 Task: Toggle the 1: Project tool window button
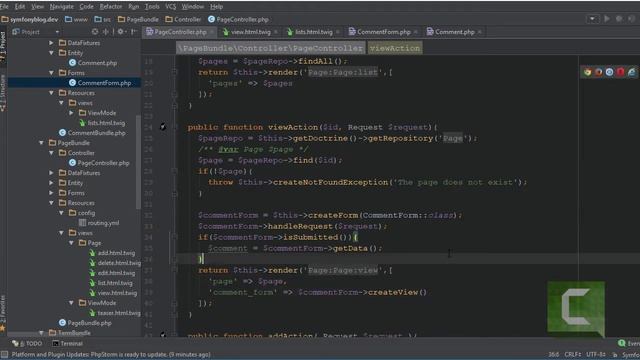pos(3,47)
